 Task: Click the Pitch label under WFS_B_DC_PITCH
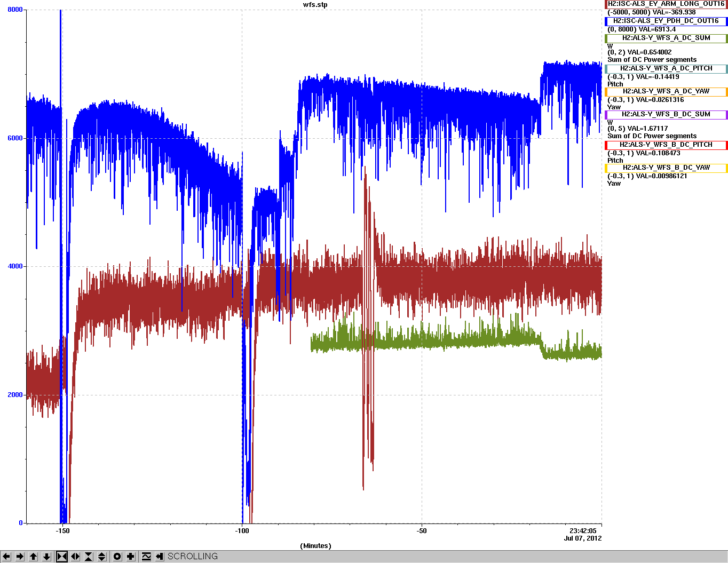point(615,161)
